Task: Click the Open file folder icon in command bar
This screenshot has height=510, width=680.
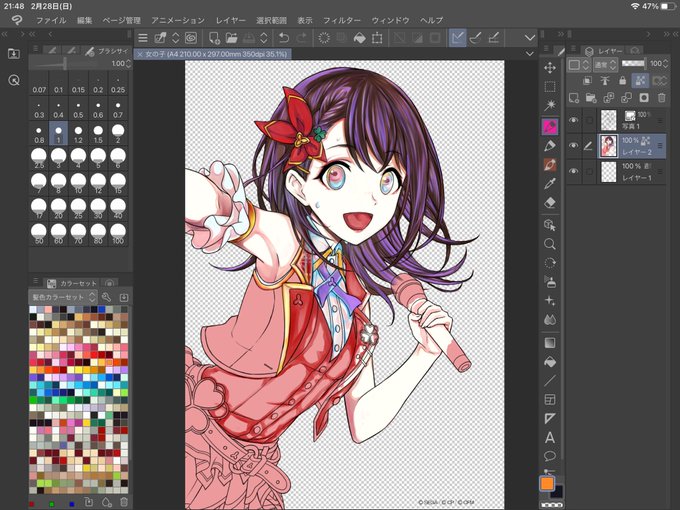Action: (x=232, y=38)
